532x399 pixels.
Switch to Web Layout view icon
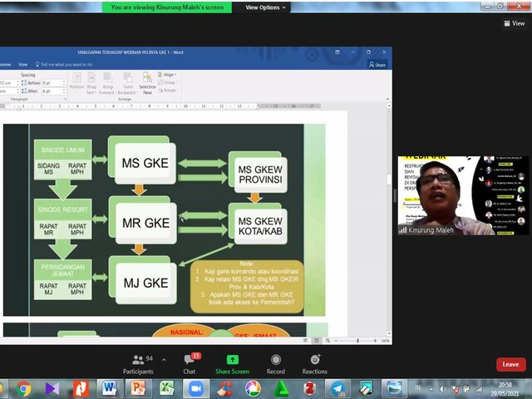coord(328,340)
